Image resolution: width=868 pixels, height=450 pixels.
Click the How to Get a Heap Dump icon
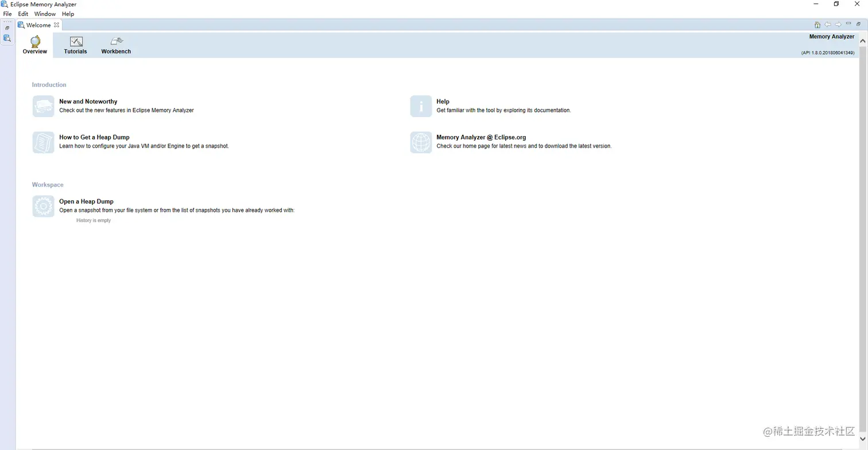43,142
